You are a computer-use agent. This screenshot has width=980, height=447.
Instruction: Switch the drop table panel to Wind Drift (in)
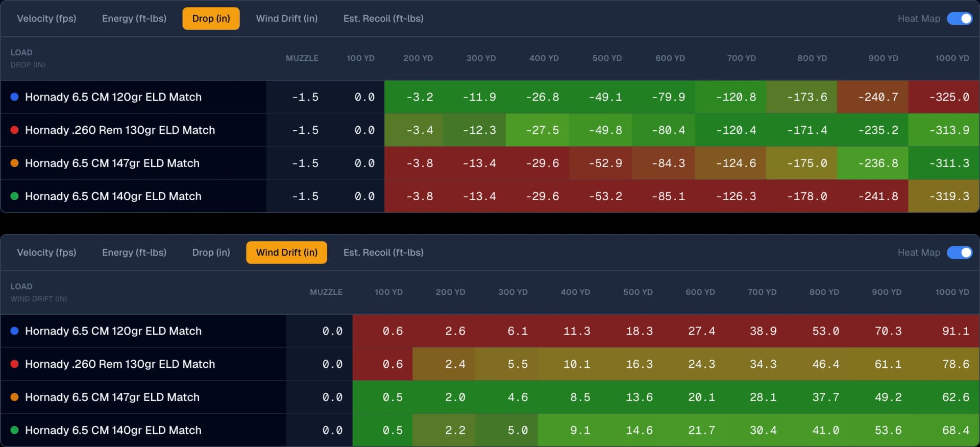287,18
